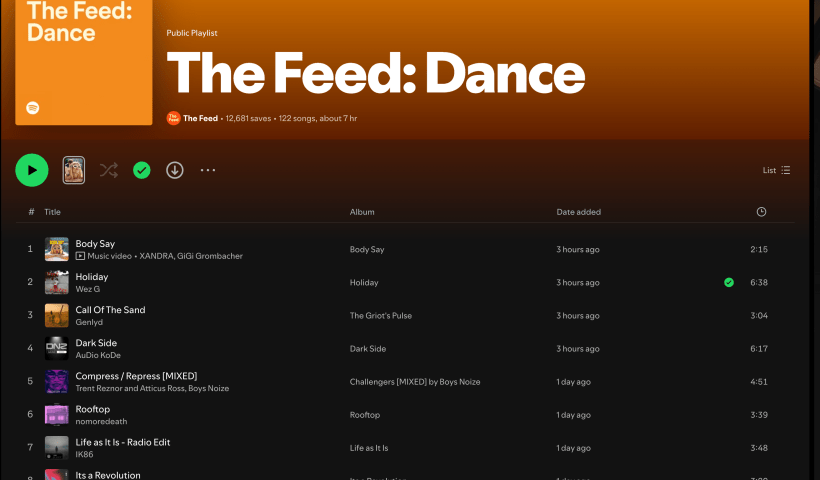Image resolution: width=820 pixels, height=480 pixels.
Task: Sort by Date added column header
Action: coord(579,212)
